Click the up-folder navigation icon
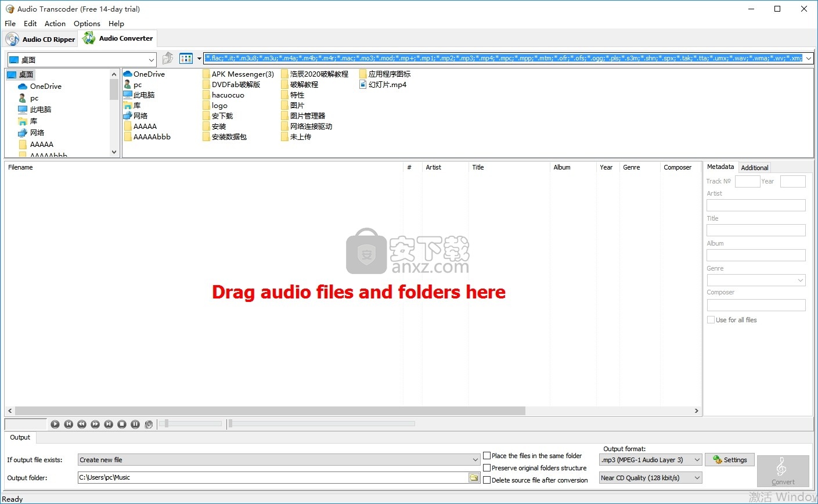This screenshot has height=504, width=818. coord(168,58)
